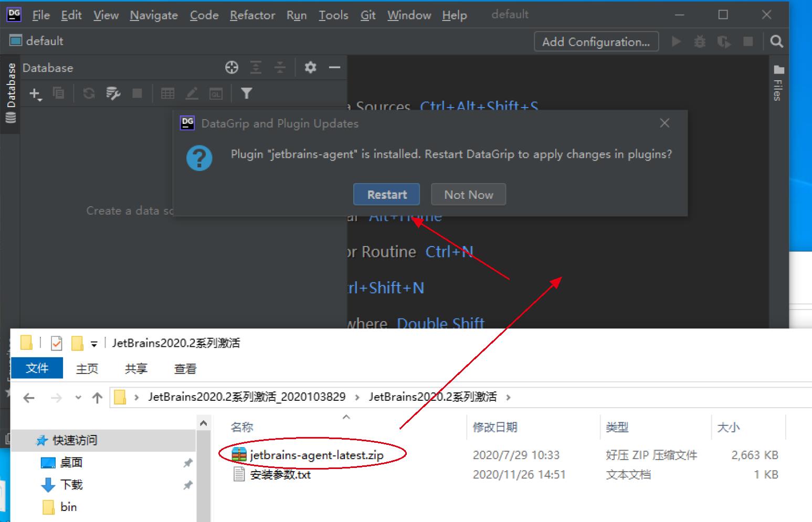
Task: Expand chevron after last address bar folder
Action: tap(508, 397)
